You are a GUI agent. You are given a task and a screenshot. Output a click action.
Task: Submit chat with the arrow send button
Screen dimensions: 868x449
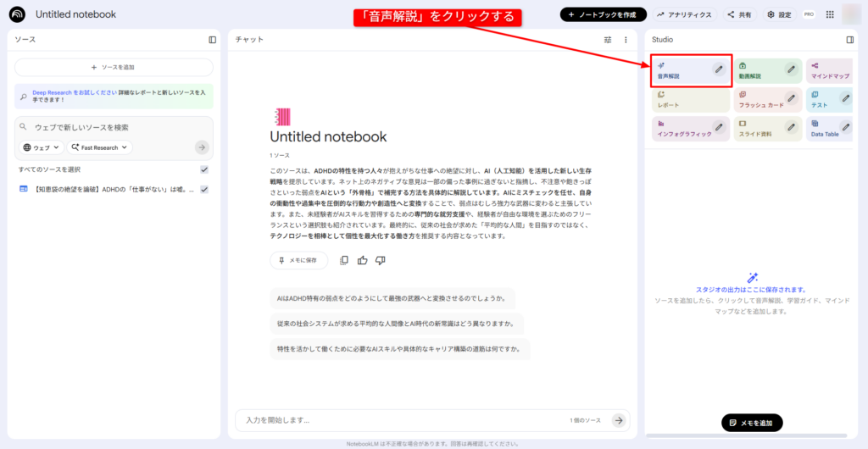619,420
